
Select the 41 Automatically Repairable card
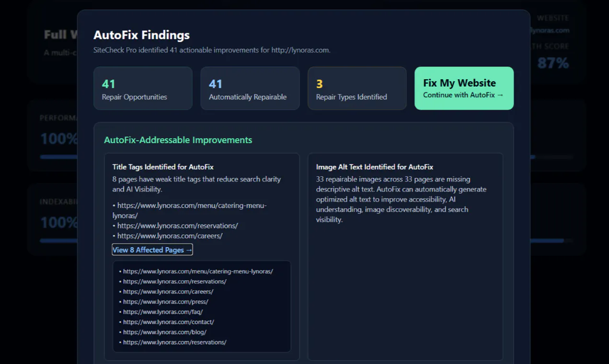pyautogui.click(x=250, y=88)
